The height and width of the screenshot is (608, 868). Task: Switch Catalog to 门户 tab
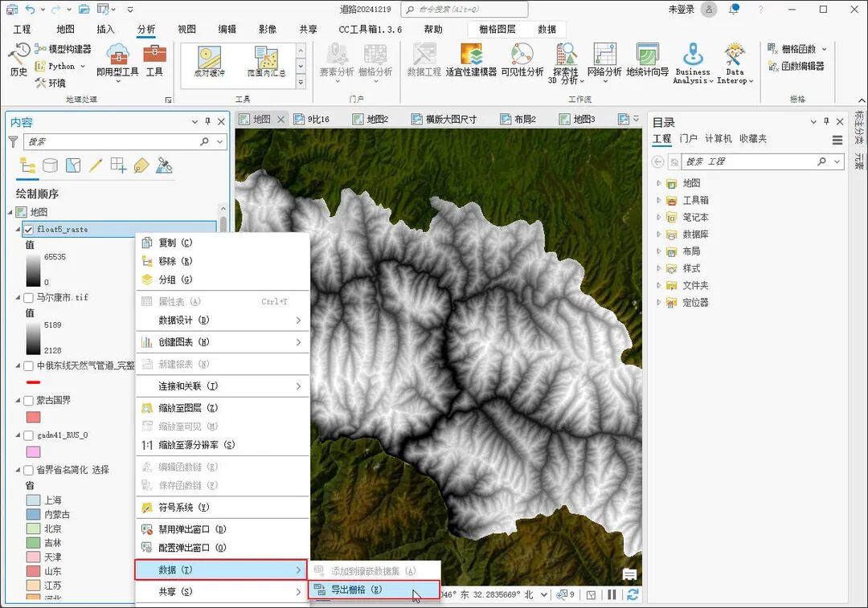point(688,139)
